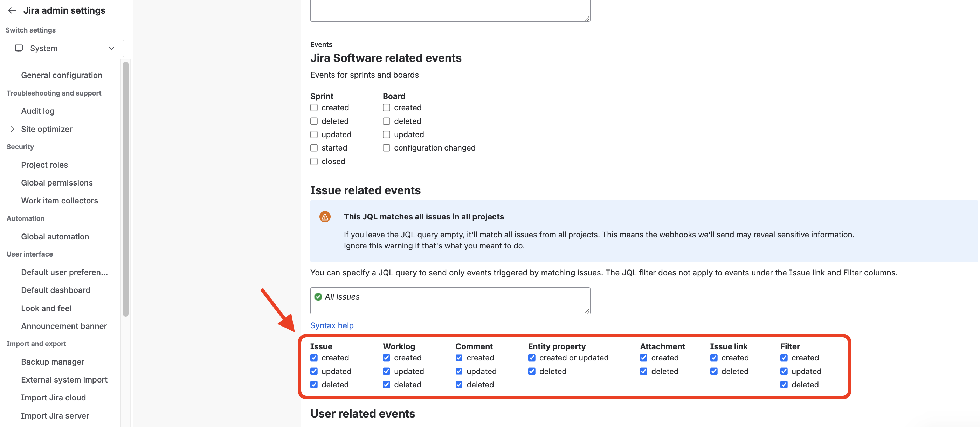
Task: Check the Board configuration changed box
Action: [x=386, y=148]
